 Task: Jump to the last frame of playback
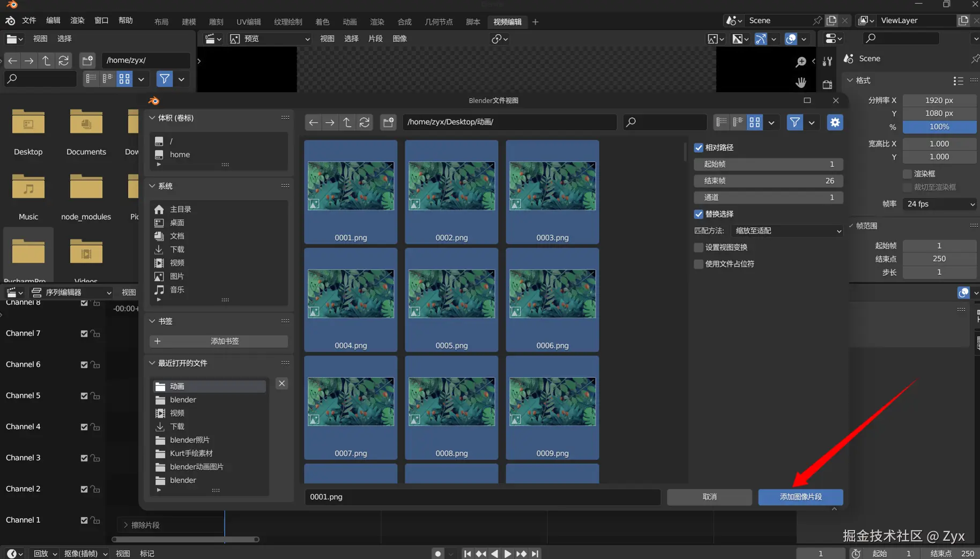pos(535,554)
